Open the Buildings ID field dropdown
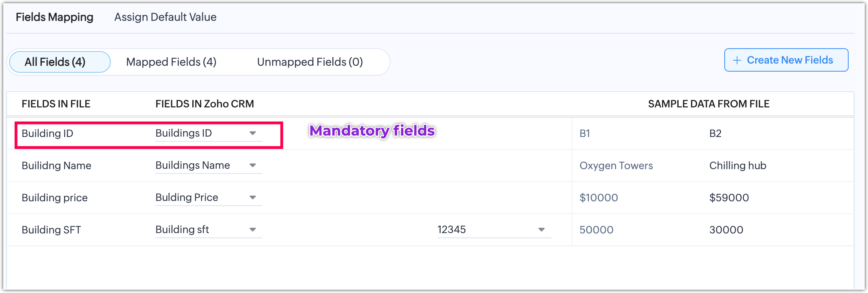Screen dimensions: 868x293 (208, 133)
